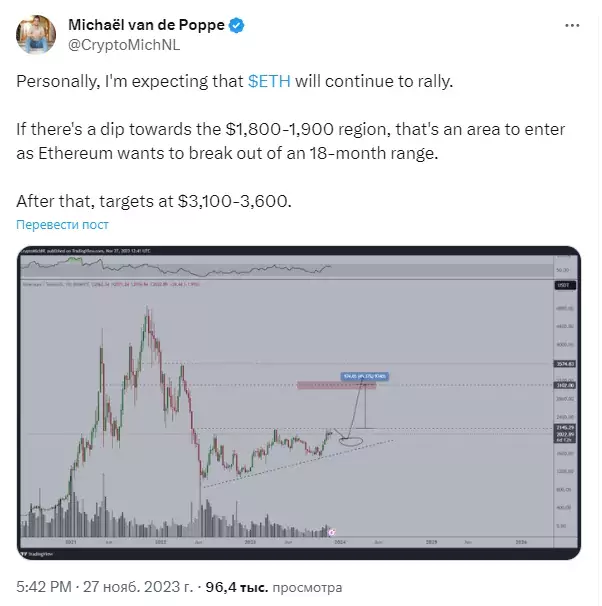The height and width of the screenshot is (606, 602).
Task: Click the TradingView logo on chart
Action: coord(37,554)
